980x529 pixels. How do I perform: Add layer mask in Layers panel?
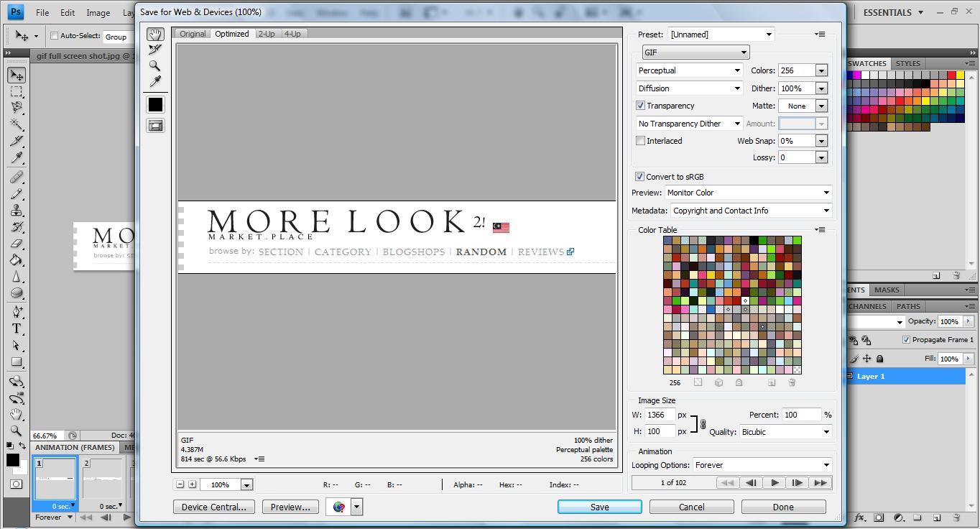pyautogui.click(x=879, y=517)
